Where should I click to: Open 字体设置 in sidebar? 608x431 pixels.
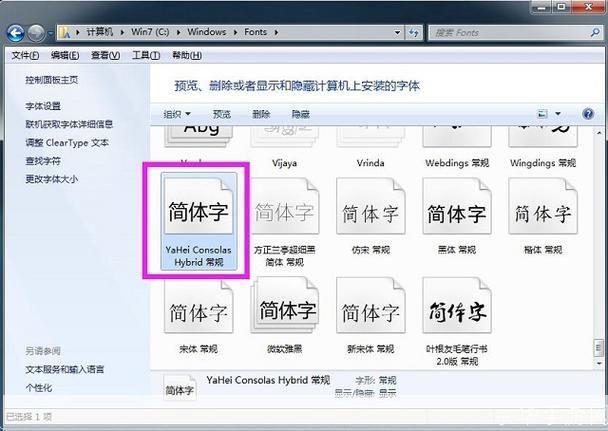click(x=43, y=106)
